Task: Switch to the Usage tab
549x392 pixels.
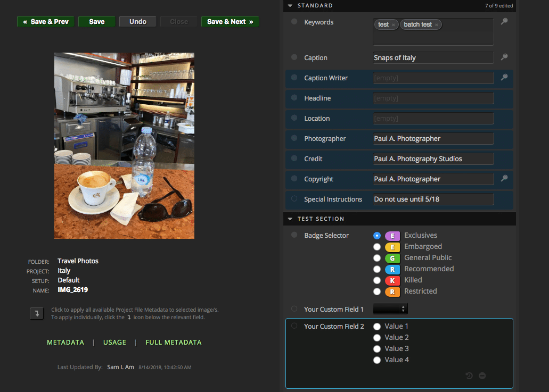Action: tap(114, 343)
